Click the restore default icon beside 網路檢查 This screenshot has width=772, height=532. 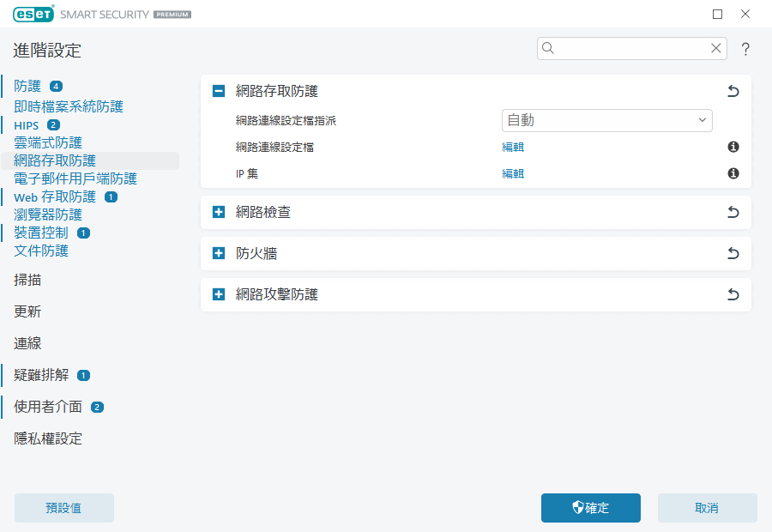[x=733, y=212]
